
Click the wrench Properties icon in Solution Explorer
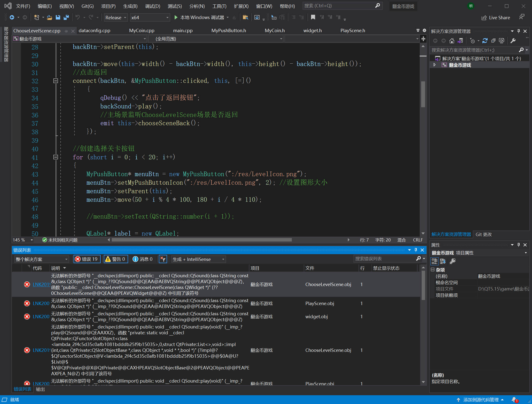[x=513, y=41]
